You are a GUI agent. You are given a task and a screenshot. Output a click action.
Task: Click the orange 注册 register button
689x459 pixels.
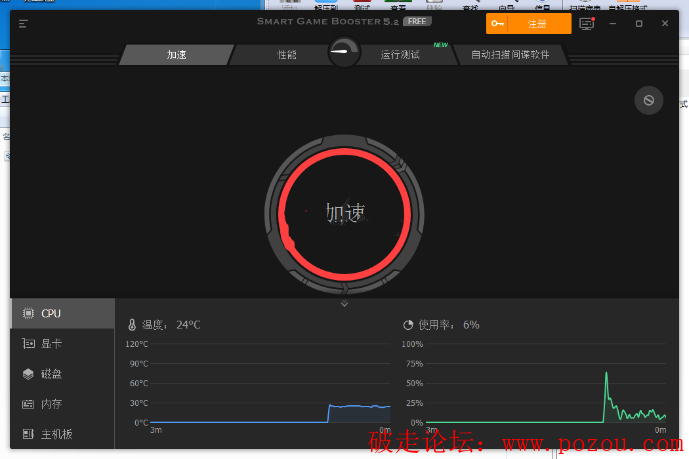[529, 23]
